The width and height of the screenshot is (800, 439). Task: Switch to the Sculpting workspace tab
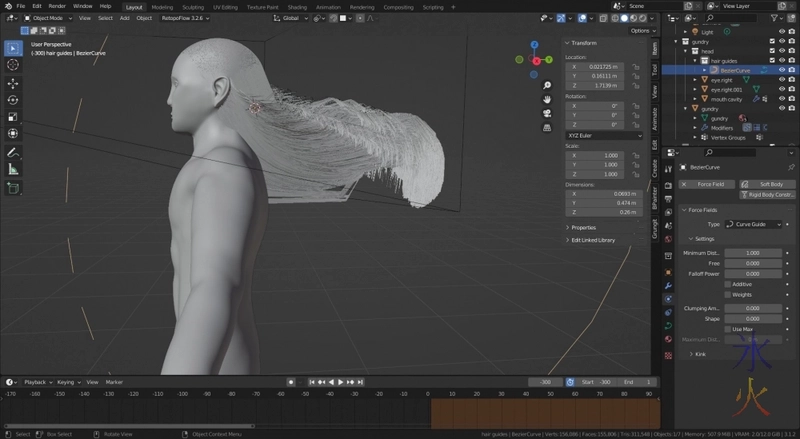pyautogui.click(x=193, y=6)
